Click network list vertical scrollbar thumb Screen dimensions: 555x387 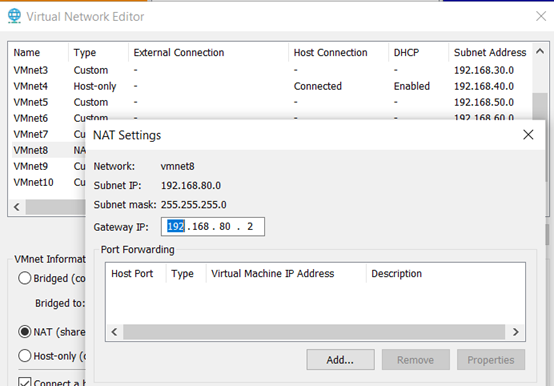539,106
